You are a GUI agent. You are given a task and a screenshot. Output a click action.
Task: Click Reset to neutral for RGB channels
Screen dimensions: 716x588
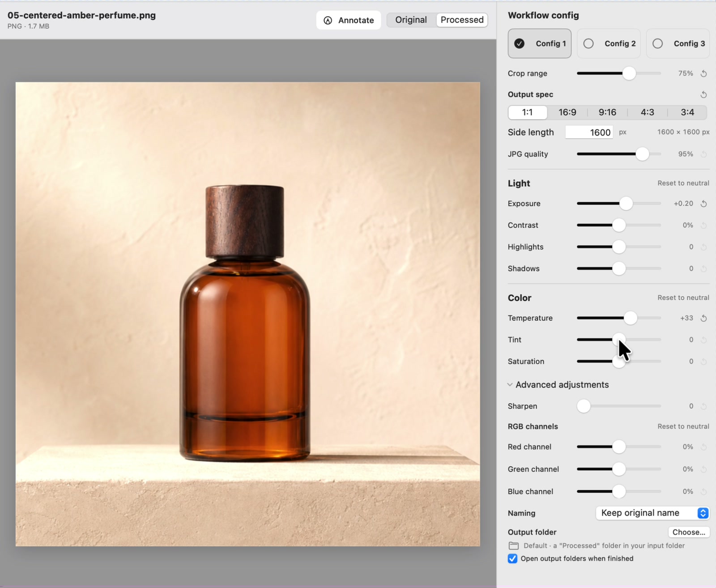683,426
